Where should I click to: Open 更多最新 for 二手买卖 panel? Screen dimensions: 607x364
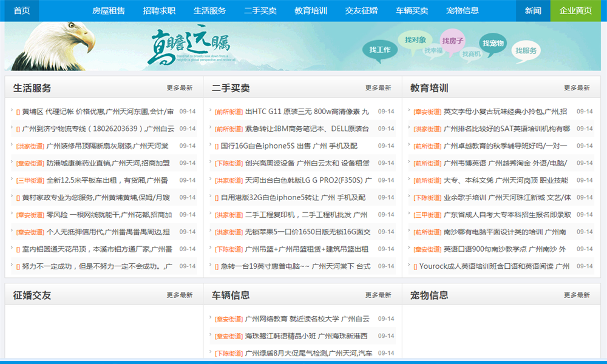tap(378, 88)
